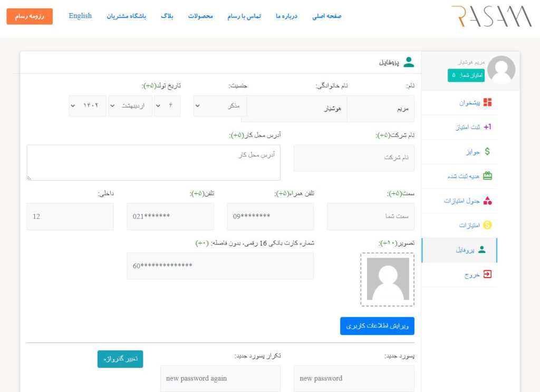
Task: Open the birth month dropdown showing اردیبهشت
Action: [130, 106]
